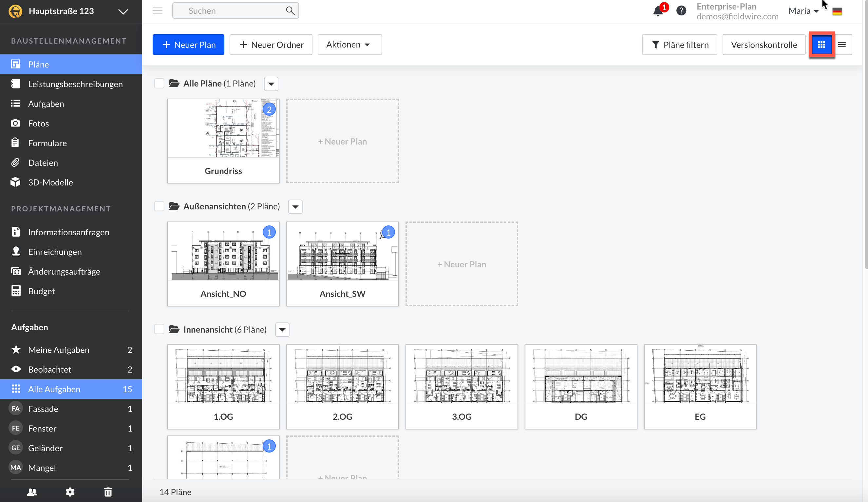
Task: Open the DG plan thumbnail
Action: pyautogui.click(x=581, y=387)
